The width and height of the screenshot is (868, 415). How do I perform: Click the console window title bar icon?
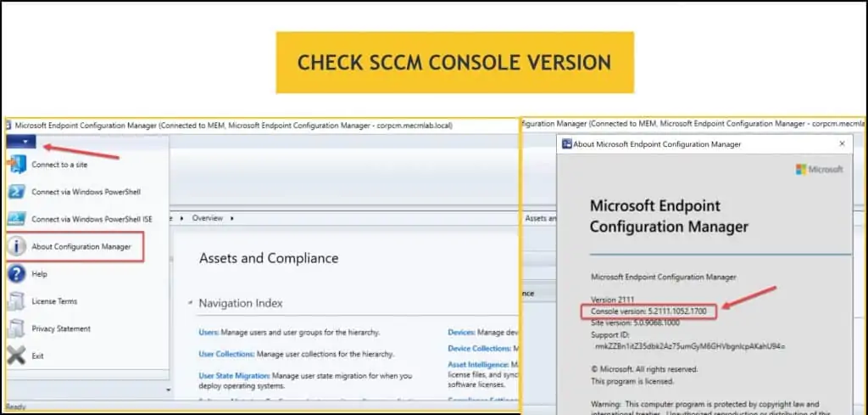point(8,126)
